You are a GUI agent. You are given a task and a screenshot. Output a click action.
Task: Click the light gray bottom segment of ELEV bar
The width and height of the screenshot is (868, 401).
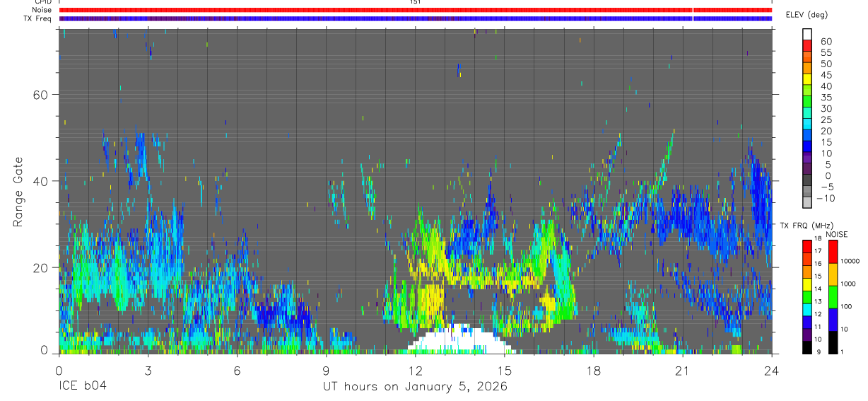[x=807, y=203]
